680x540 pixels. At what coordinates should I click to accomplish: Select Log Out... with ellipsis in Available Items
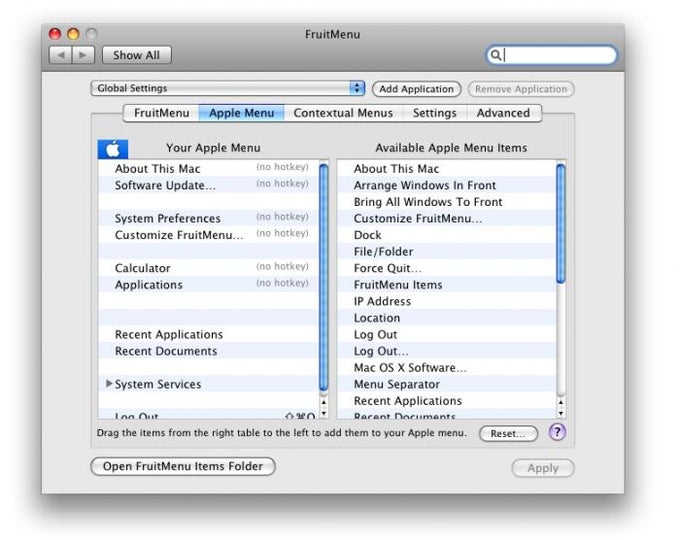(x=447, y=351)
